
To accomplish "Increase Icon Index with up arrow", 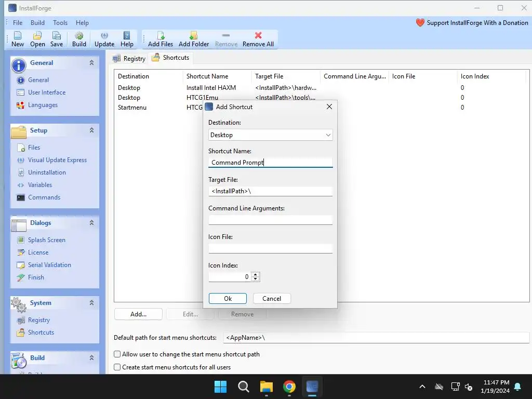I will click(256, 274).
